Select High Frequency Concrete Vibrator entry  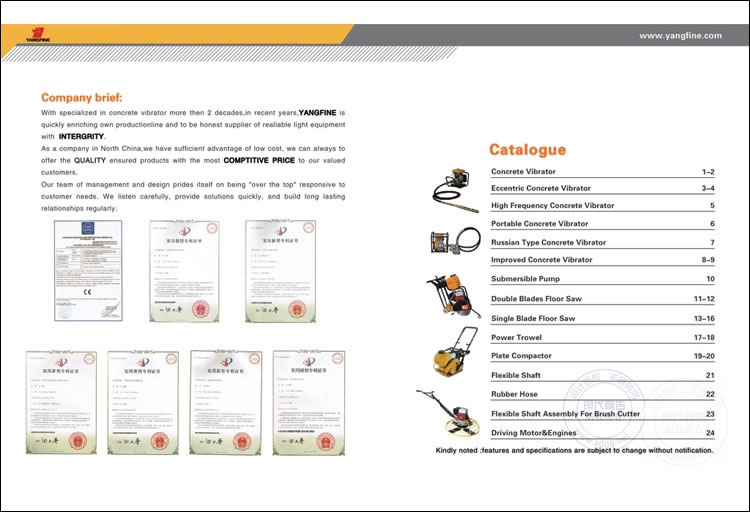(x=552, y=206)
